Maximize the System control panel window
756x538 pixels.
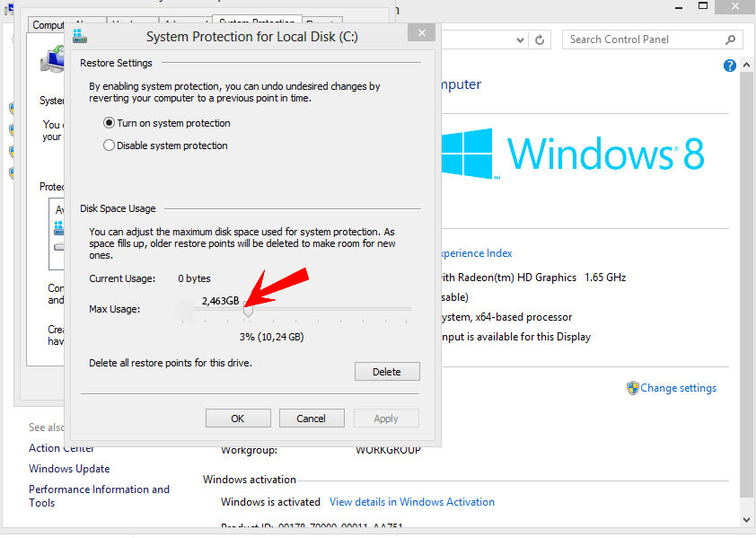pos(703,6)
